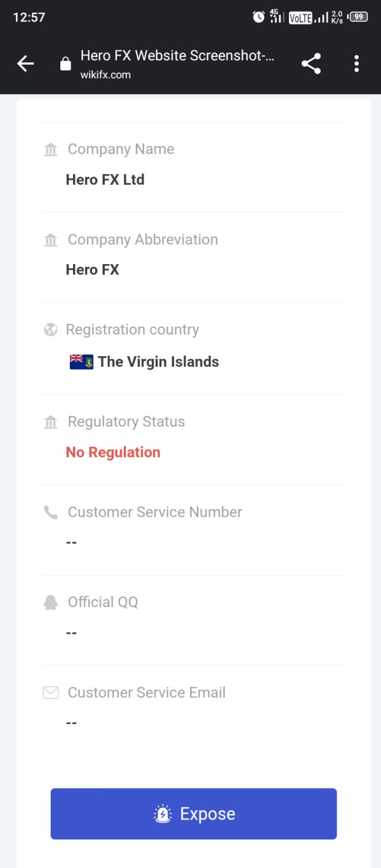Tap The Virgin Islands country text

pyautogui.click(x=158, y=362)
